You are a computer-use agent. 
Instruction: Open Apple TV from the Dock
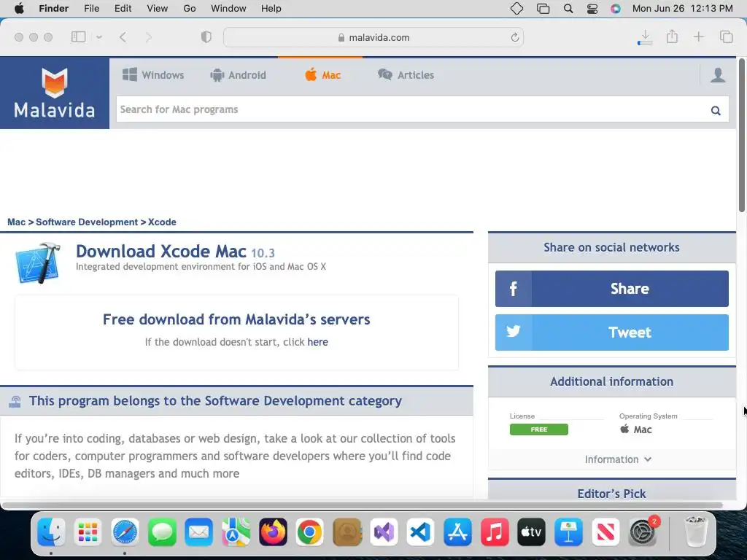click(x=531, y=532)
